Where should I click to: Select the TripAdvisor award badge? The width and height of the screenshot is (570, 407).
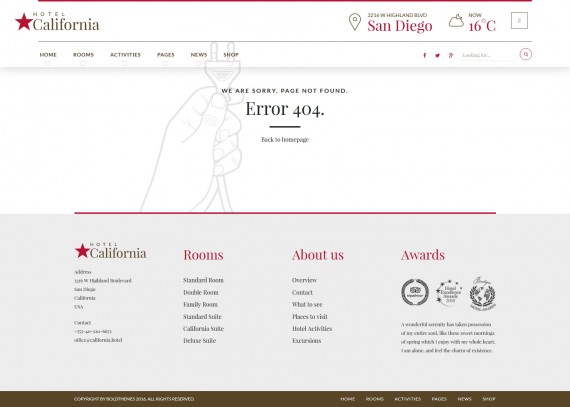(x=415, y=292)
